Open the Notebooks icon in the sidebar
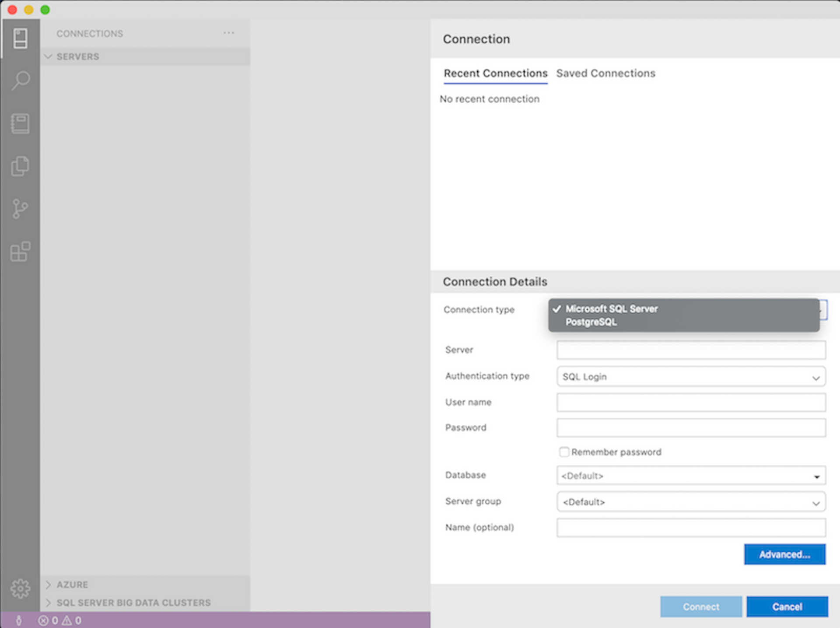840x628 pixels. click(x=20, y=123)
